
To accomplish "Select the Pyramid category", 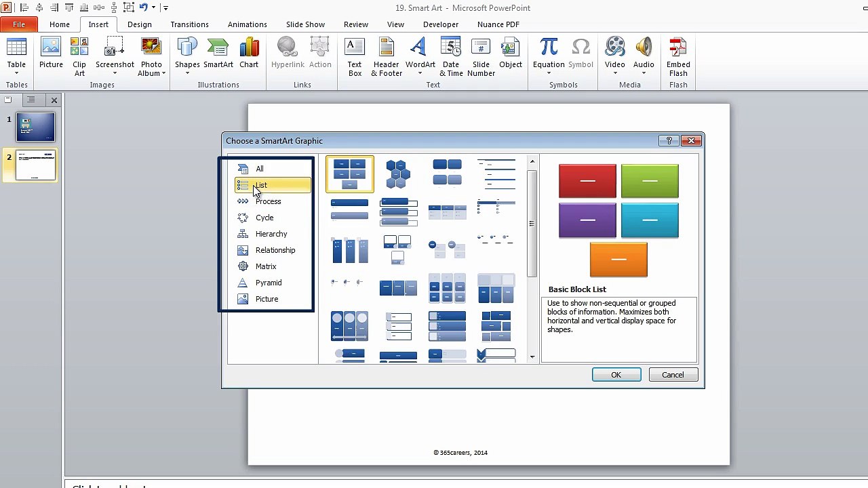I will click(x=273, y=283).
